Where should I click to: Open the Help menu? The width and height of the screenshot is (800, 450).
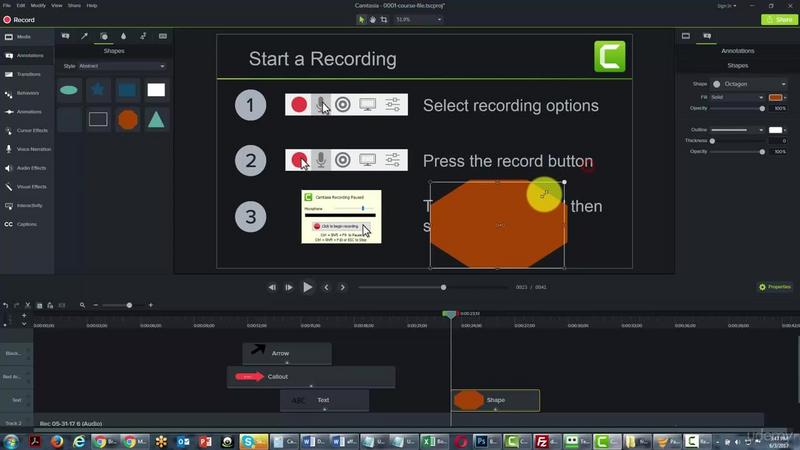pyautogui.click(x=91, y=6)
